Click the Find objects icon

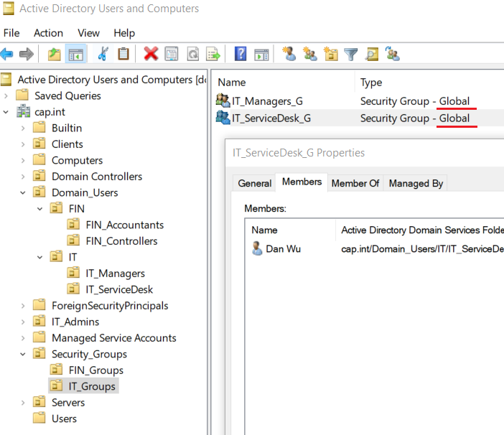pyautogui.click(x=372, y=54)
